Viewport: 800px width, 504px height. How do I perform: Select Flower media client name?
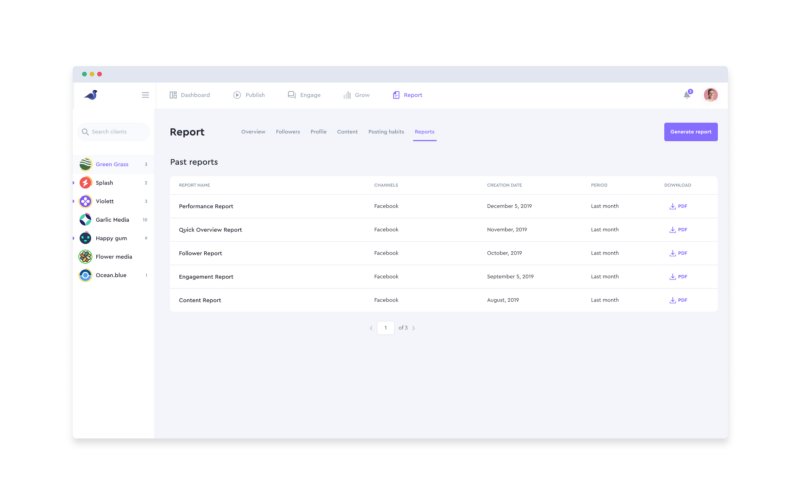(114, 257)
